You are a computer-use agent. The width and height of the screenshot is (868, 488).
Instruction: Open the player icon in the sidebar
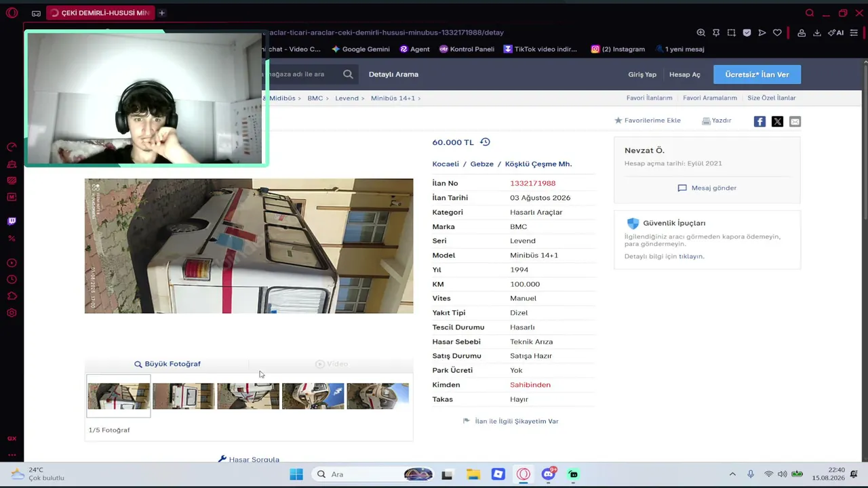(12, 263)
